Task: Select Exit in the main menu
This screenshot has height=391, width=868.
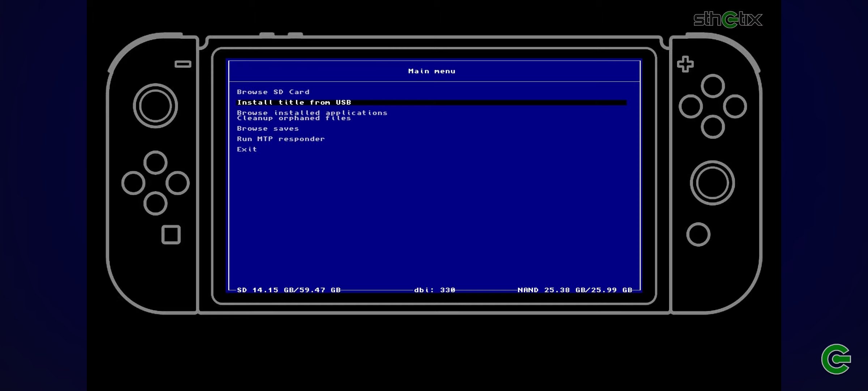Action: point(247,149)
